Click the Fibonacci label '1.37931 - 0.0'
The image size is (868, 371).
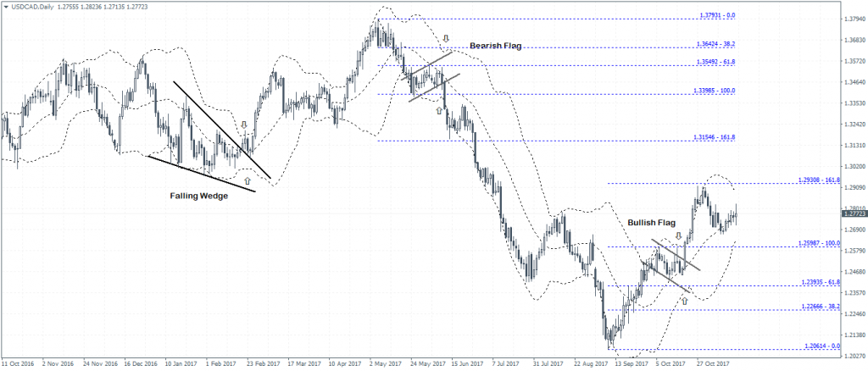tap(716, 15)
